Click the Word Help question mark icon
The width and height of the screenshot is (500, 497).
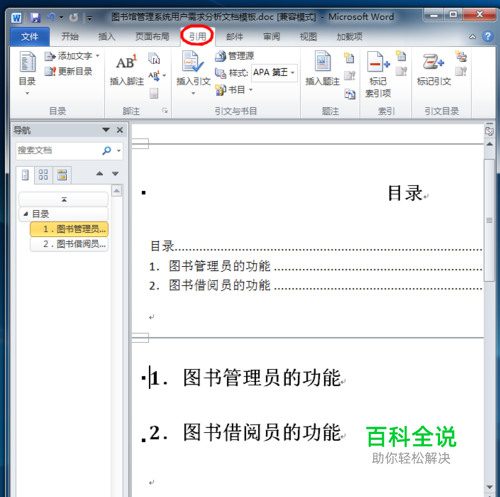[x=488, y=36]
